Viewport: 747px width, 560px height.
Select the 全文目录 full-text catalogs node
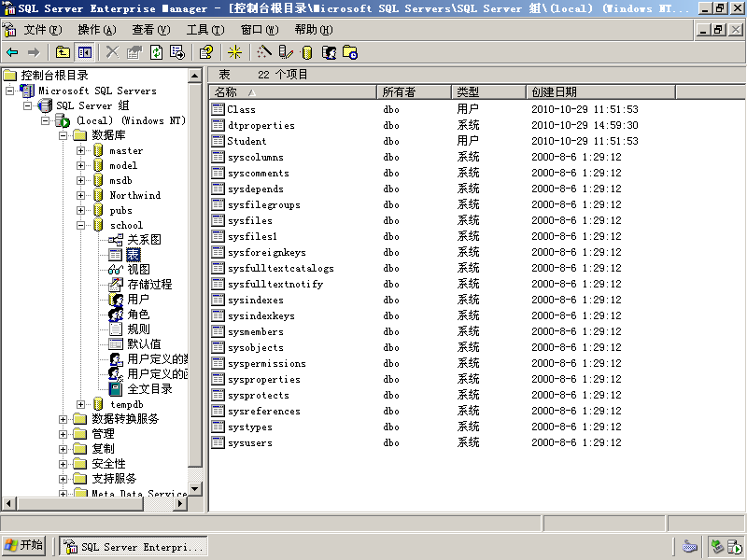[149, 389]
